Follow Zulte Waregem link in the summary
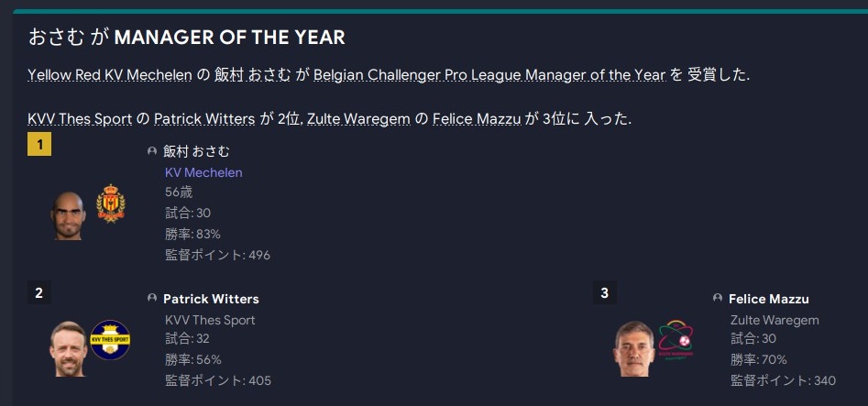The height and width of the screenshot is (406, 868). point(358,118)
